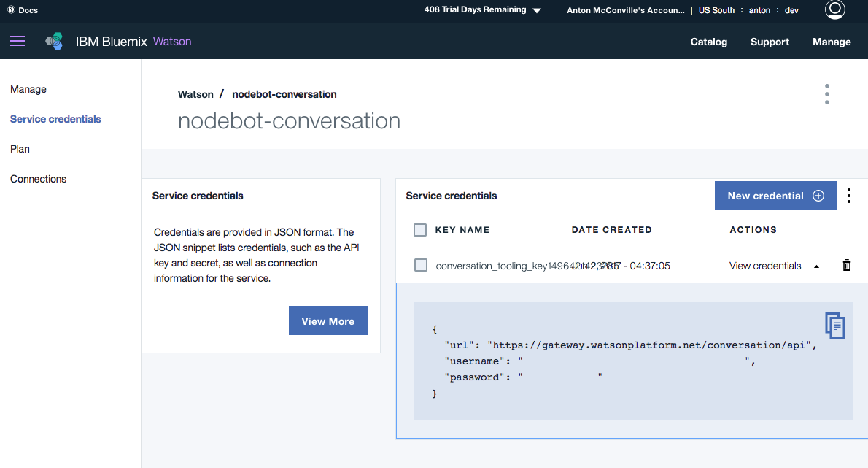
Task: Sort by the KEY NAME column header
Action: pos(462,230)
